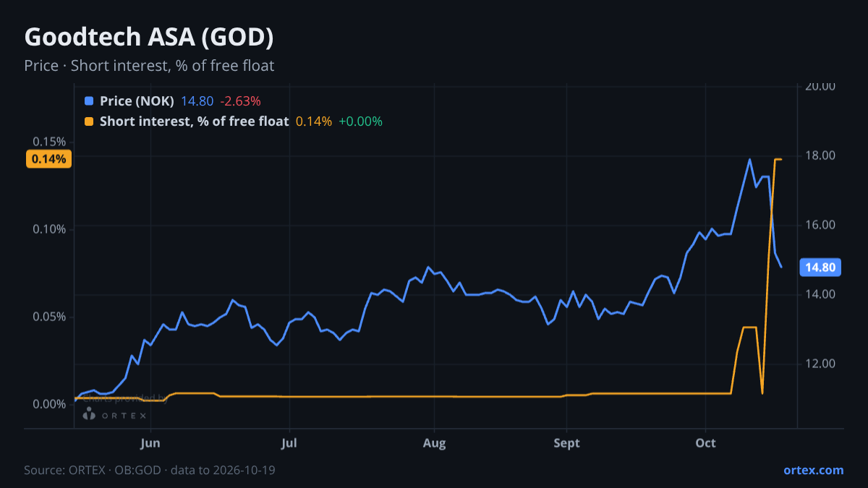Click the 14.00 right axis label
Screen dimensions: 868x488
pos(821,294)
